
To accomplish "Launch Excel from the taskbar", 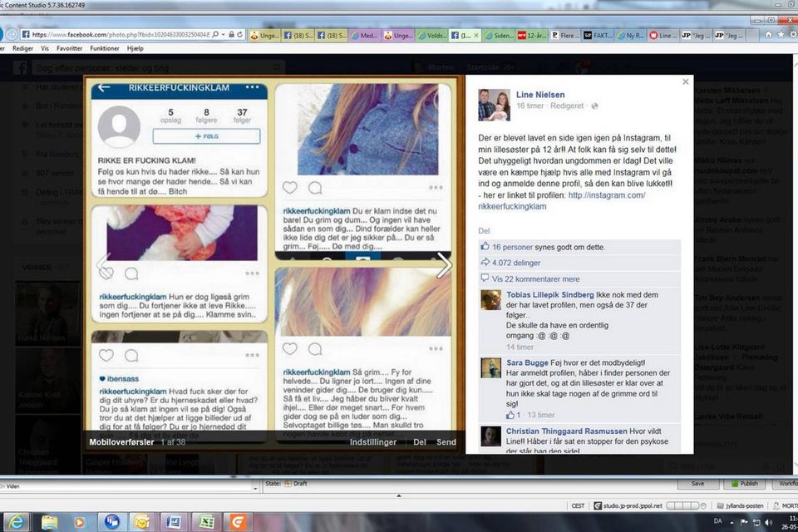I will (206, 521).
